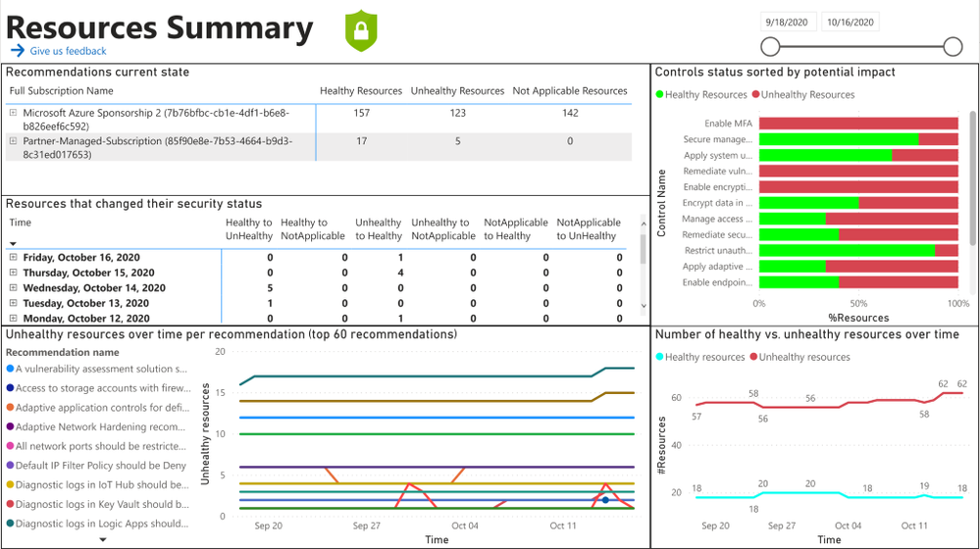Select Adaptive Network Hardening legend item
Image resolution: width=980 pixels, height=549 pixels.
point(95,426)
